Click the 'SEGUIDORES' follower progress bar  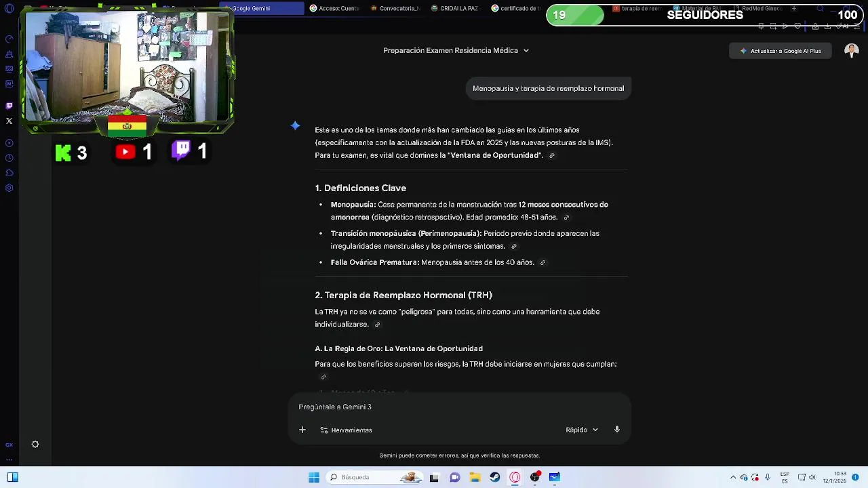705,15
